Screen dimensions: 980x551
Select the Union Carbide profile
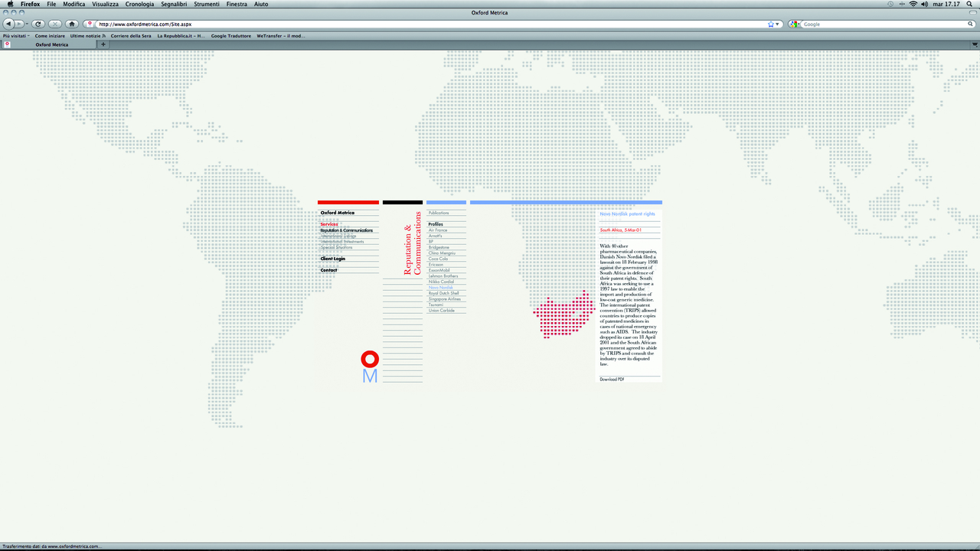pyautogui.click(x=442, y=311)
